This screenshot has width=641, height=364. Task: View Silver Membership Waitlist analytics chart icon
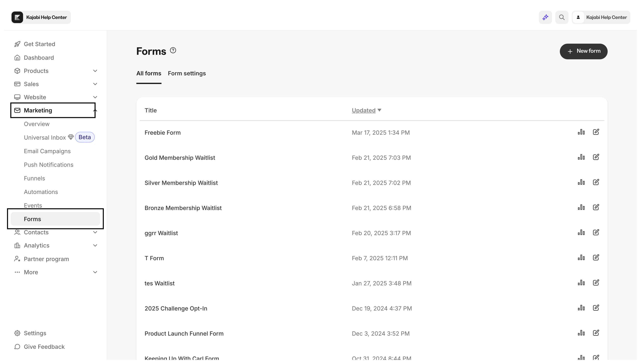(581, 182)
